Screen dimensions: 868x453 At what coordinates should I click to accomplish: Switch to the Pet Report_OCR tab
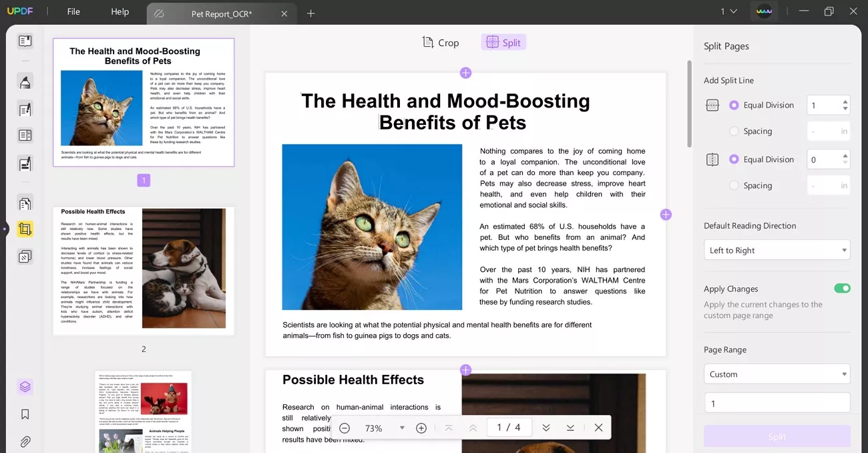(220, 13)
